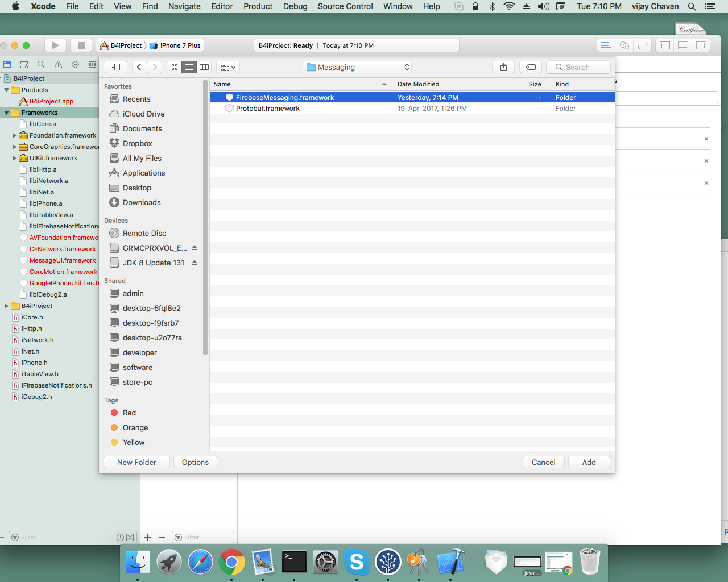Eject the JDK 8 Update 131 volume
Screen dimensions: 728x582
click(x=195, y=263)
